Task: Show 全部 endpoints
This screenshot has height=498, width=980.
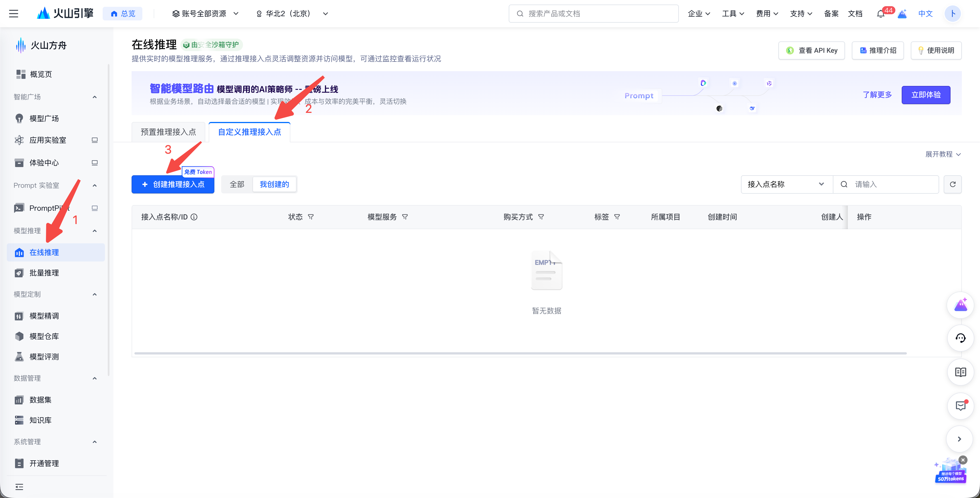Action: pyautogui.click(x=237, y=185)
